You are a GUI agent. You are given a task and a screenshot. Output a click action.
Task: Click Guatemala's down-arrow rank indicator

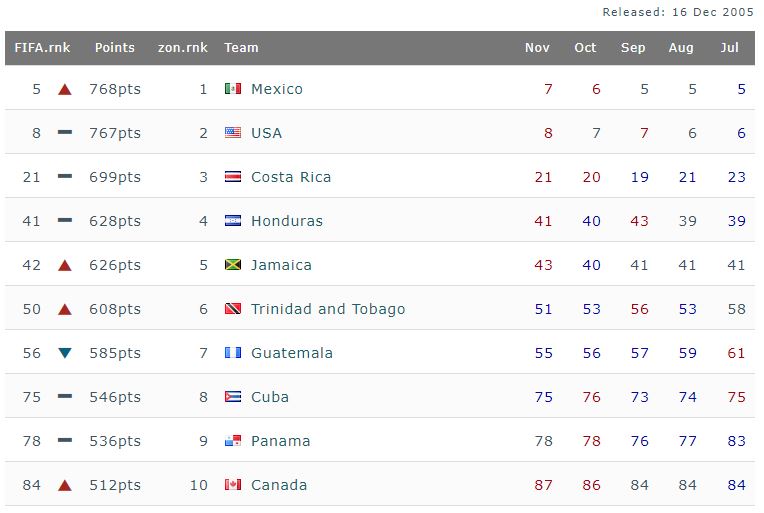click(x=65, y=353)
